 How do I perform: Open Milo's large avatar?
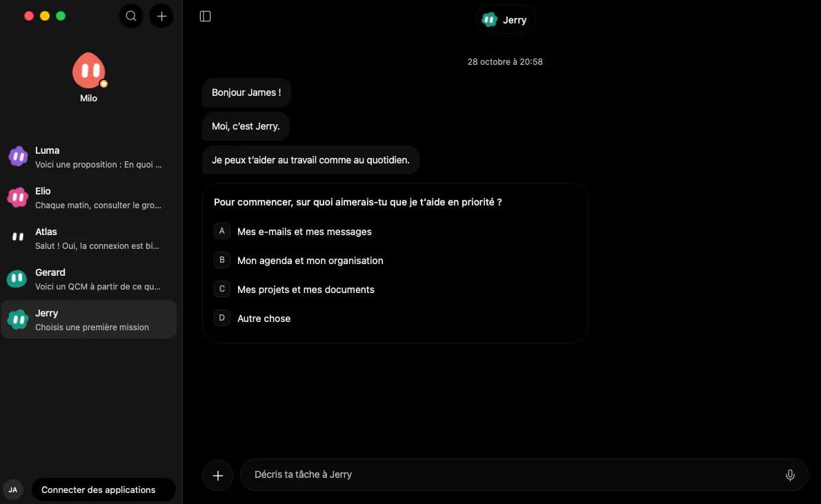tap(88, 70)
